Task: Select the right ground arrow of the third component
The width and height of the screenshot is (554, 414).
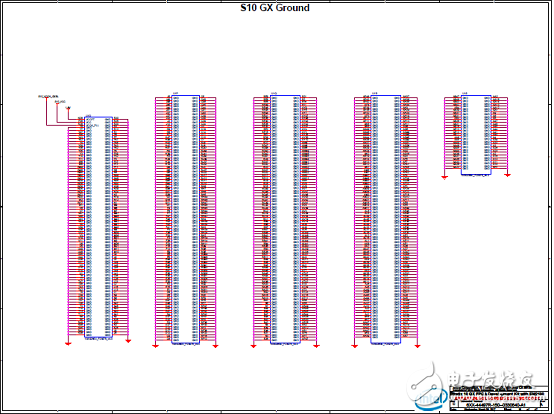Action: 316,345
